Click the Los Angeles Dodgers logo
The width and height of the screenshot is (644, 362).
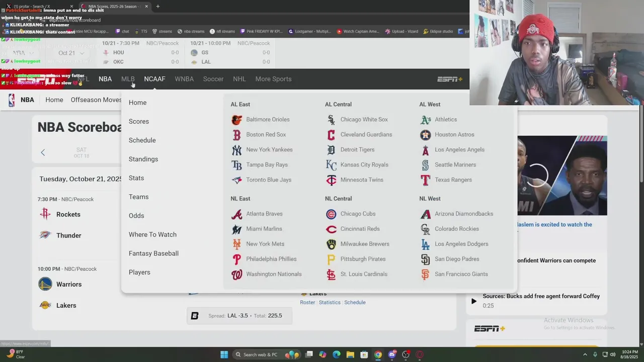click(426, 244)
